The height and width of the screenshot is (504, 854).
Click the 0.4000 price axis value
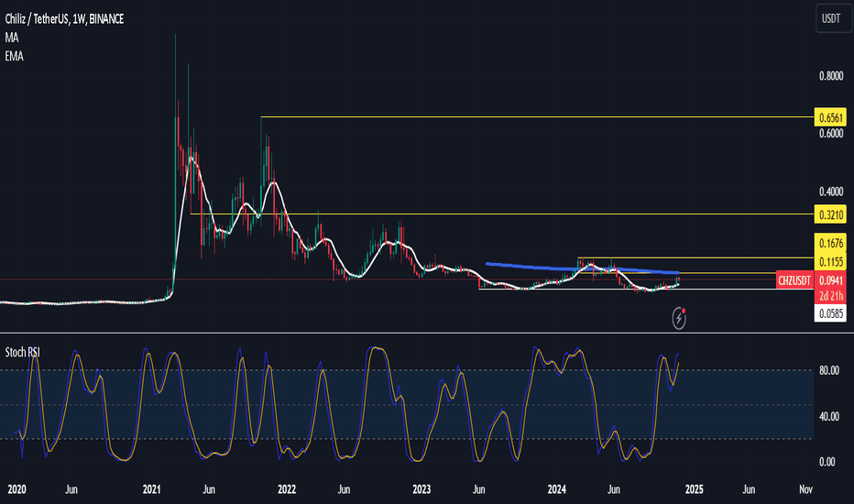(x=831, y=192)
